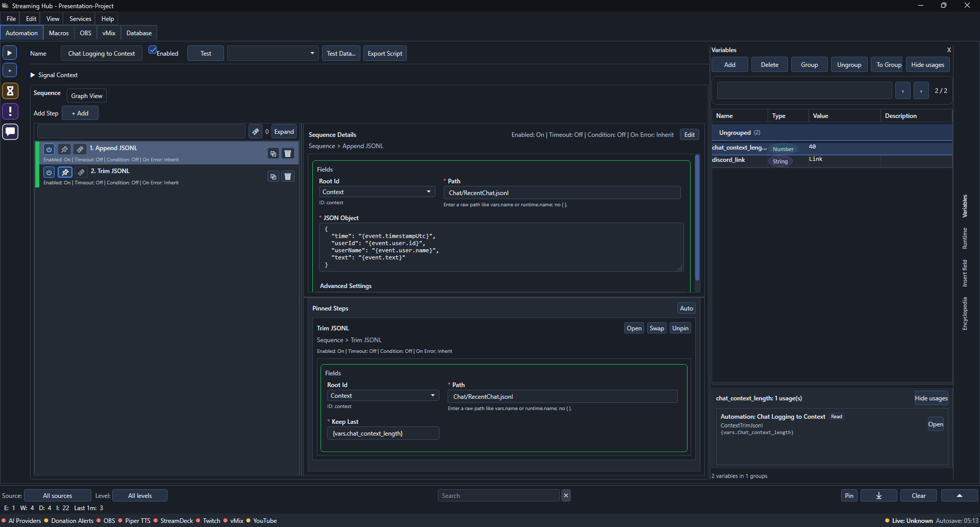The width and height of the screenshot is (980, 527).
Task: Open Root Id dropdown in Append JSONL fields
Action: pos(377,192)
